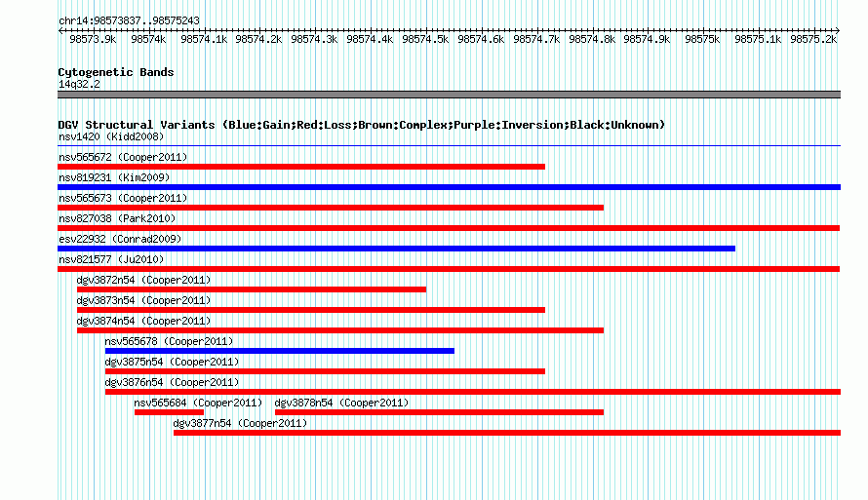The height and width of the screenshot is (500, 868).
Task: Click the ruler's right arrow end
Action: 838,31
